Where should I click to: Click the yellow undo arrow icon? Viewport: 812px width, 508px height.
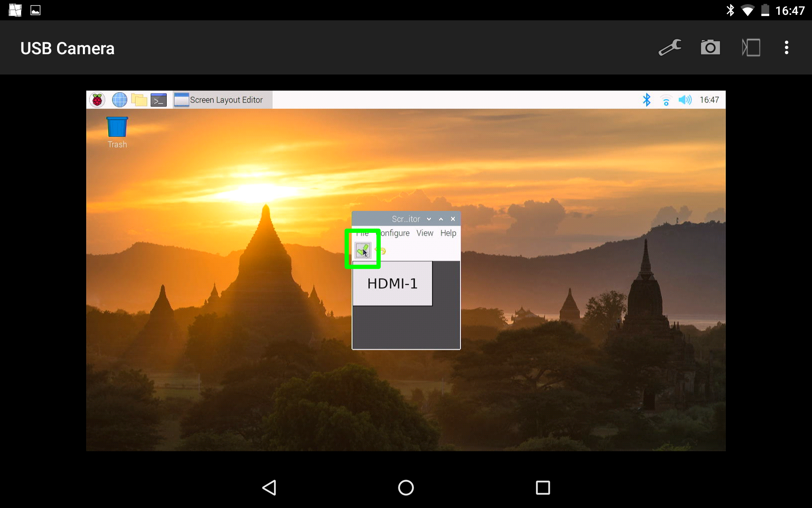click(x=381, y=251)
